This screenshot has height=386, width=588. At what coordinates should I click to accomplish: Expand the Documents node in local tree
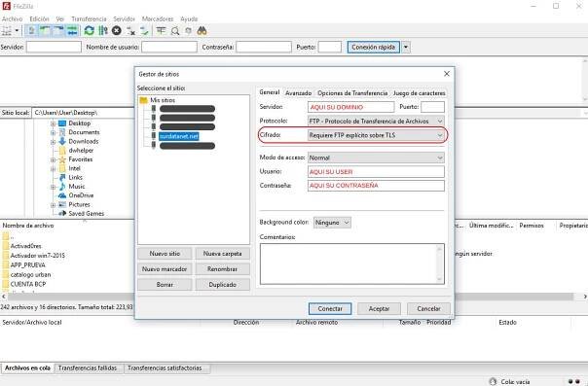click(53, 132)
